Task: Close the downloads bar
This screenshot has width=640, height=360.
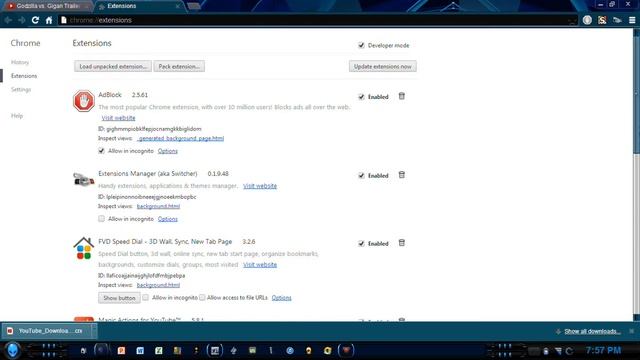Action: (631, 331)
